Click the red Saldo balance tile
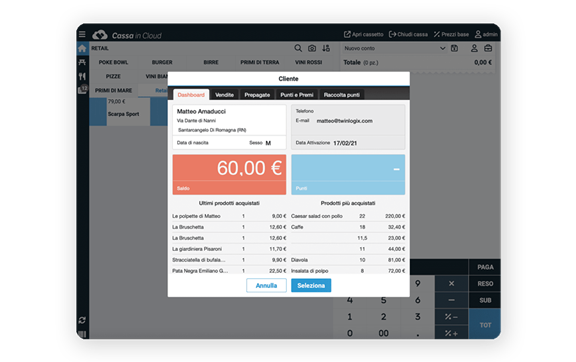The height and width of the screenshot is (362, 576). point(229,175)
